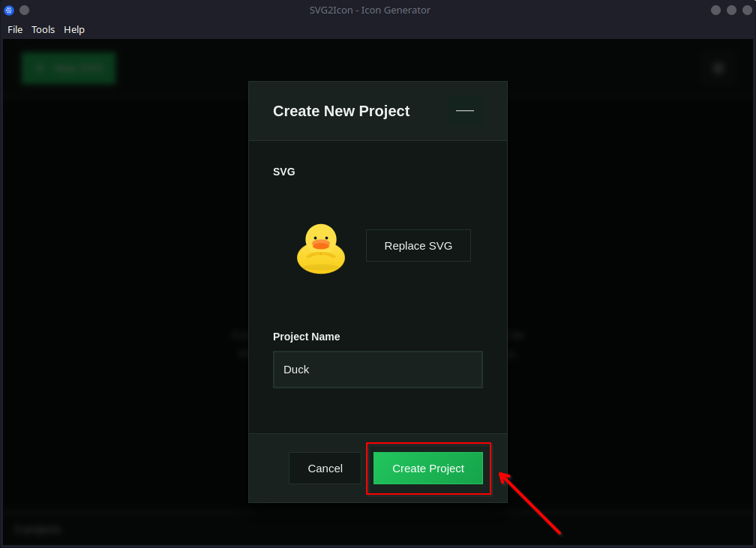Cancel the new project dialog
Viewport: 756px width, 548px height.
(x=325, y=468)
